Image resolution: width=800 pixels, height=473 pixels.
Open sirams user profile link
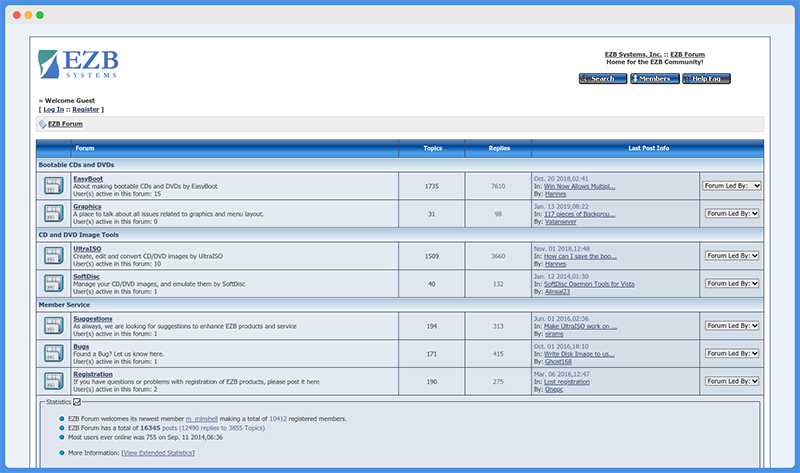click(x=554, y=334)
